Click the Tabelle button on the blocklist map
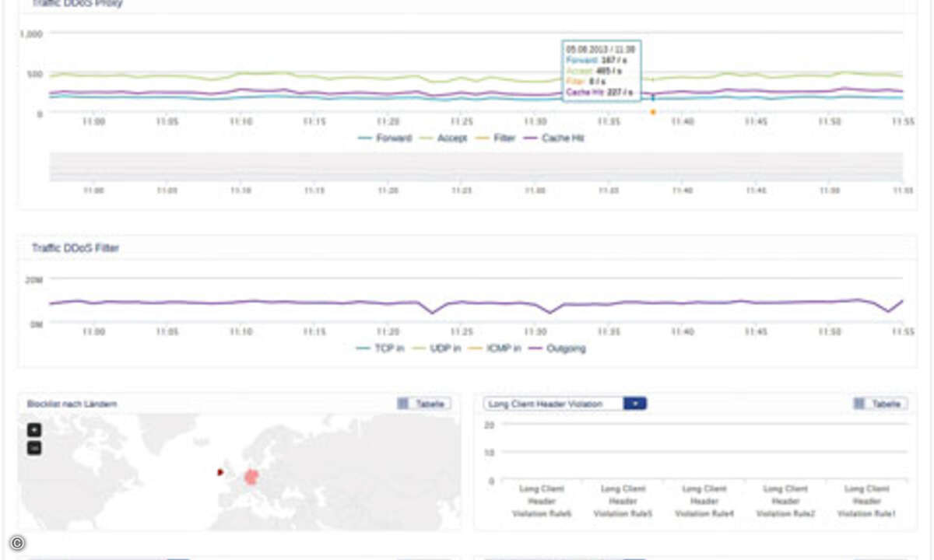 (423, 404)
